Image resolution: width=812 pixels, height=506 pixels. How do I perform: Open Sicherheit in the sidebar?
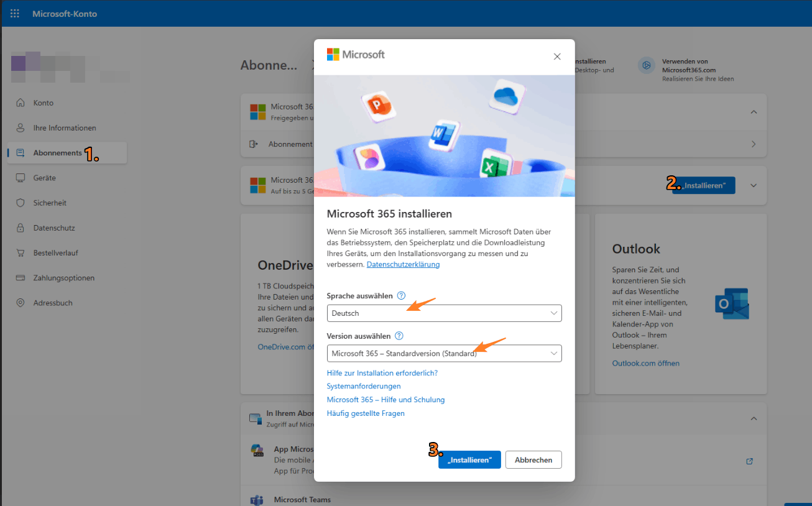pyautogui.click(x=50, y=203)
